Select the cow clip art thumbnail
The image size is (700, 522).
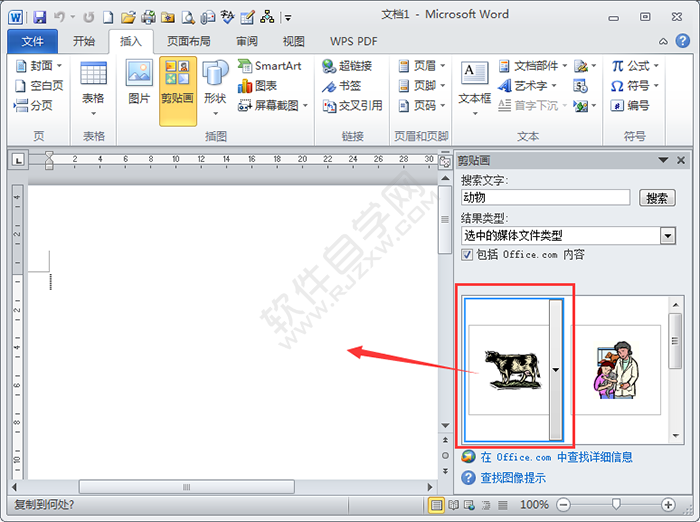tap(507, 368)
